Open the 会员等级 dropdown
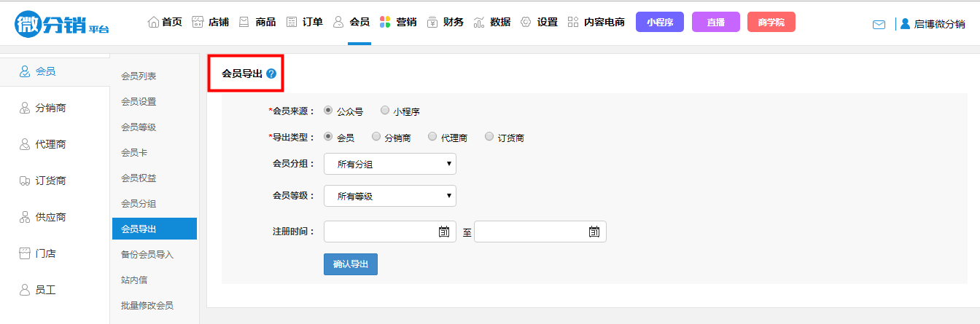The image size is (980, 324). click(x=390, y=196)
